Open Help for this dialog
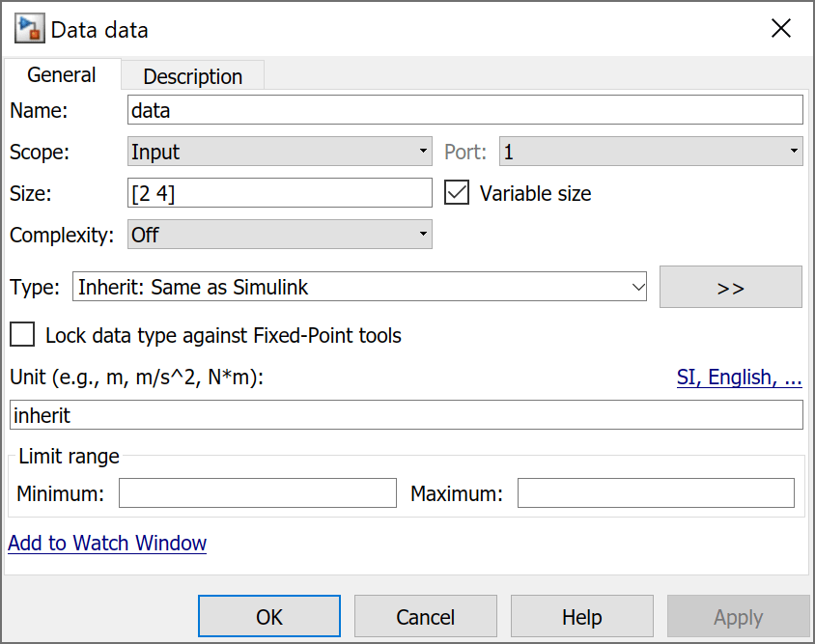The image size is (815, 644). tap(581, 617)
